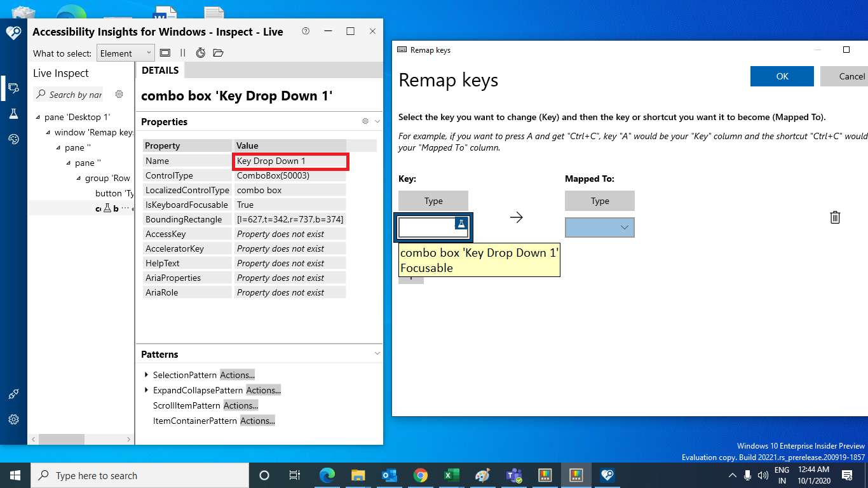Image resolution: width=868 pixels, height=488 pixels.
Task: Open the Color Contrast palette tool
Action: 14,139
